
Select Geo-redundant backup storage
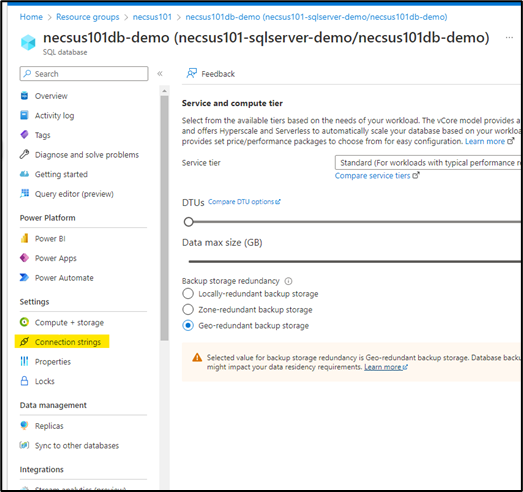(x=188, y=326)
